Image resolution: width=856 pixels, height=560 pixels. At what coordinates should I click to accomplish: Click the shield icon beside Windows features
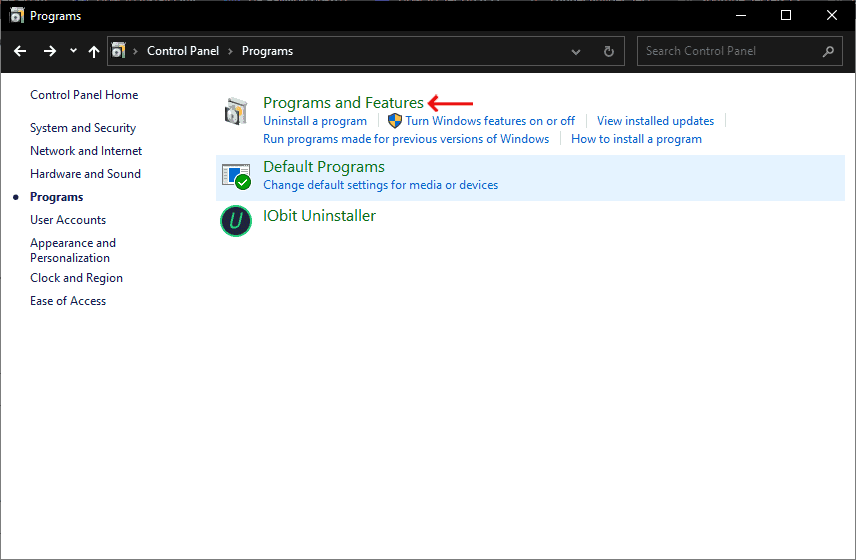[x=395, y=120]
